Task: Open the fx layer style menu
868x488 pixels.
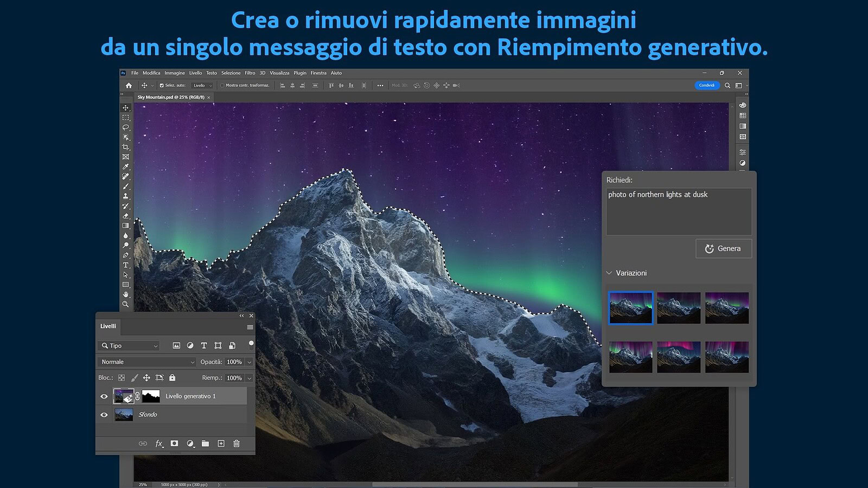Action: point(159,444)
